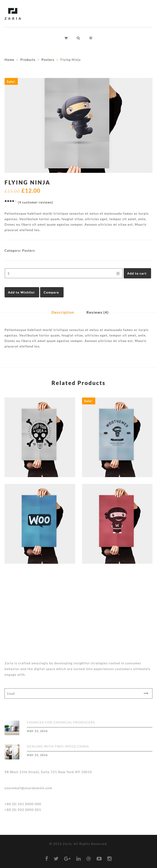Open the YouTube footer icon
Image resolution: width=157 pixels, height=868 pixels.
pos(99,858)
